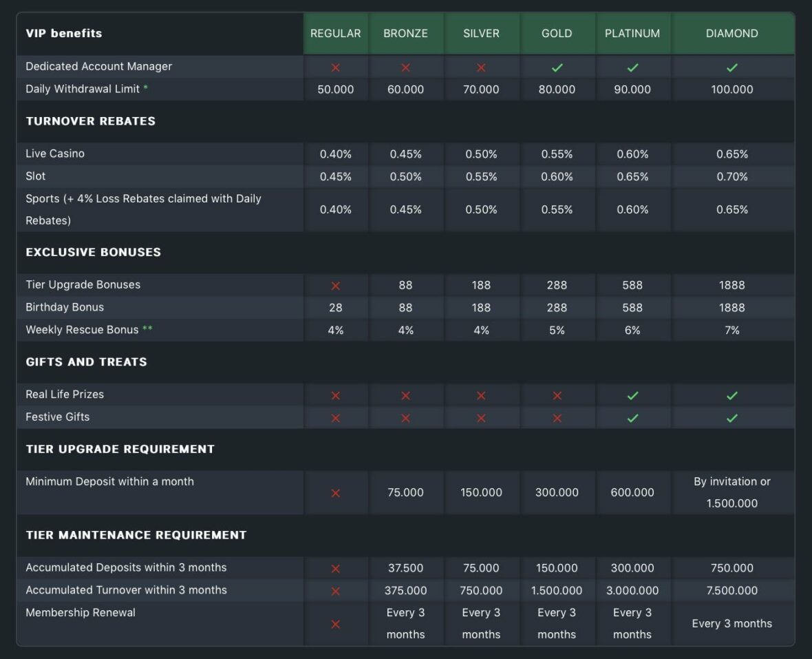The width and height of the screenshot is (812, 659).
Task: Click the BRONZE tier column header
Action: 405,33
